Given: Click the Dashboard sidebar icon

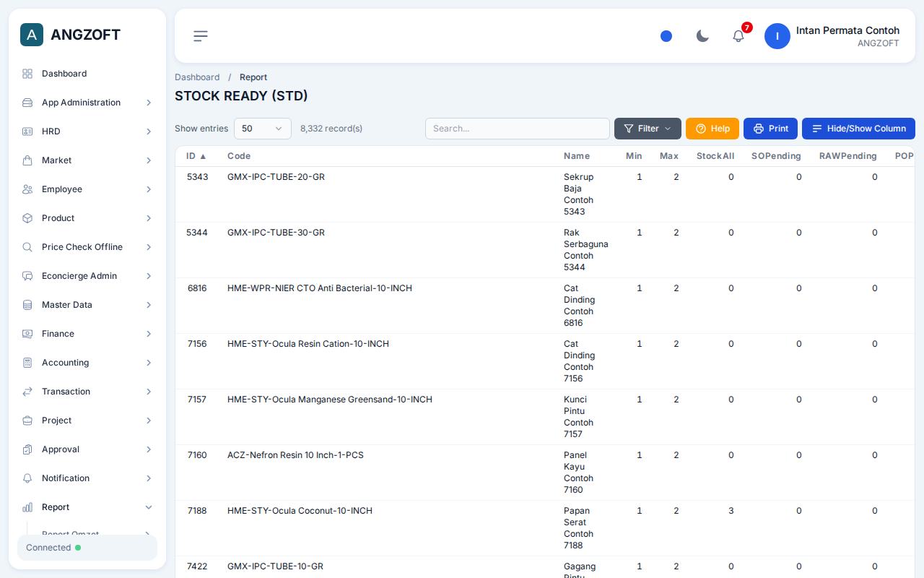Looking at the screenshot, I should (x=27, y=74).
